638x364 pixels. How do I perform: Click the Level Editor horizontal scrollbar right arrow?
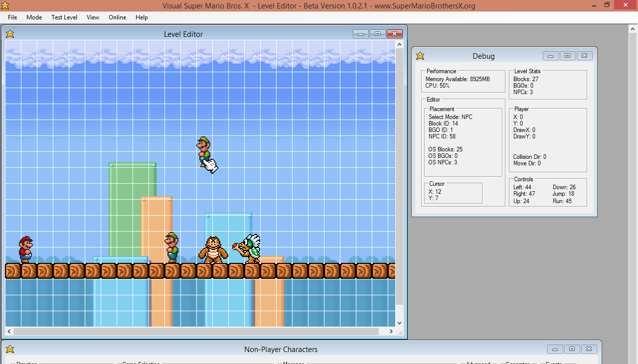tap(392, 331)
